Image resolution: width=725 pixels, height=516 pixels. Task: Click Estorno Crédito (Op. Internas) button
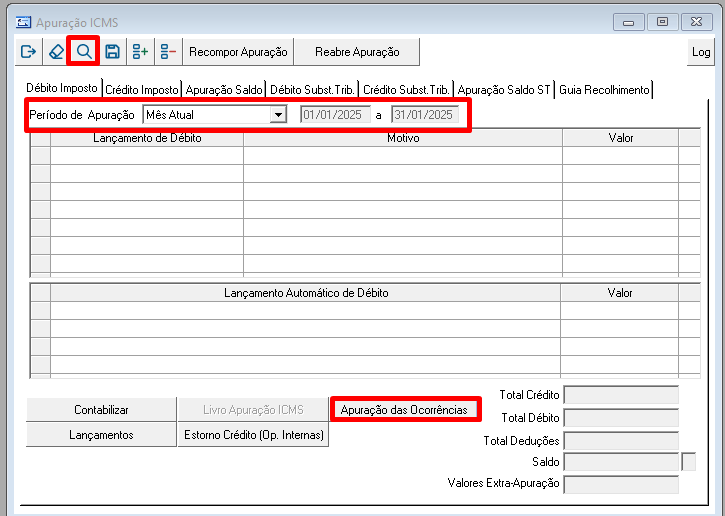(253, 435)
